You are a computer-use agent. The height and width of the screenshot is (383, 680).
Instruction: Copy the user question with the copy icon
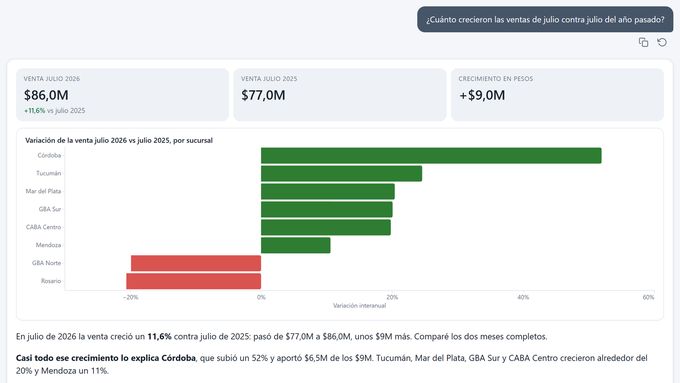click(644, 42)
